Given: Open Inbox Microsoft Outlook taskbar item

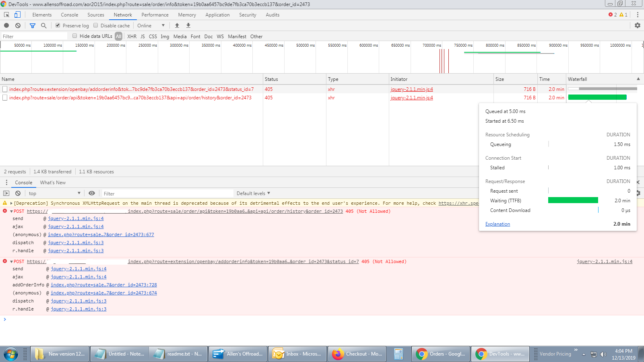Looking at the screenshot, I should 297,354.
